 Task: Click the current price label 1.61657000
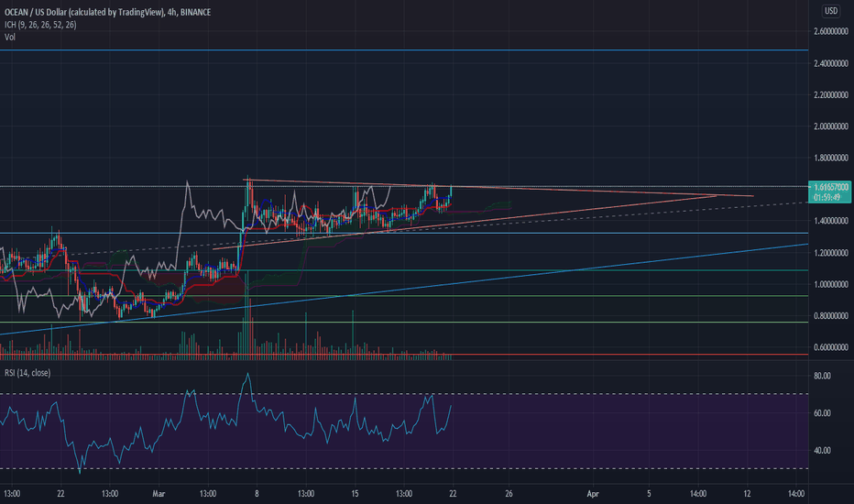pyautogui.click(x=830, y=187)
